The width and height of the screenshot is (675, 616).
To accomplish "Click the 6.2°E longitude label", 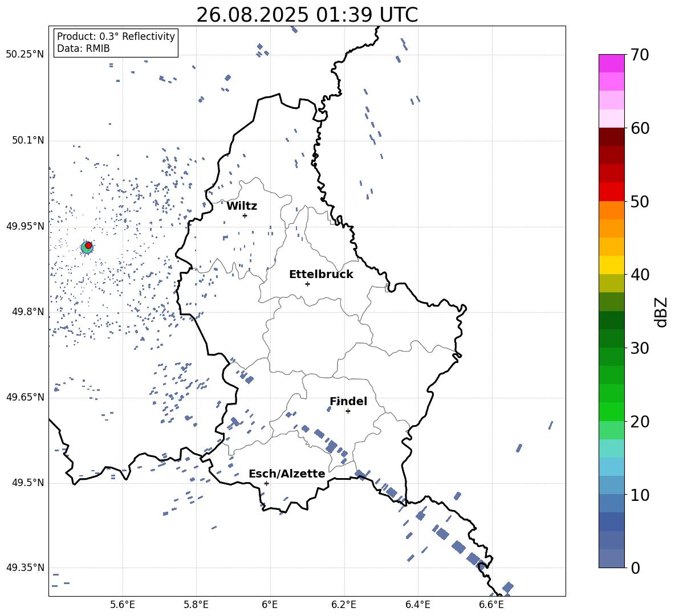I will click(344, 605).
